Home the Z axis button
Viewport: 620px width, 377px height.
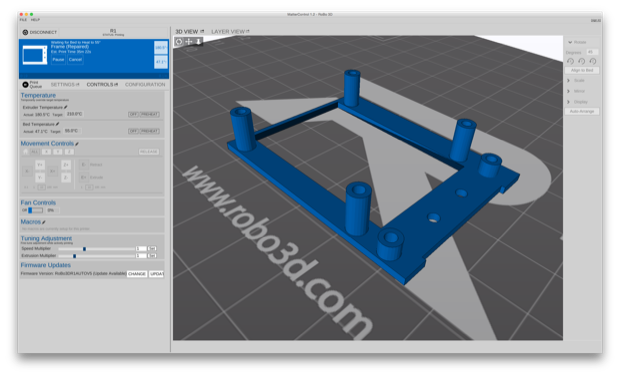tap(69, 152)
